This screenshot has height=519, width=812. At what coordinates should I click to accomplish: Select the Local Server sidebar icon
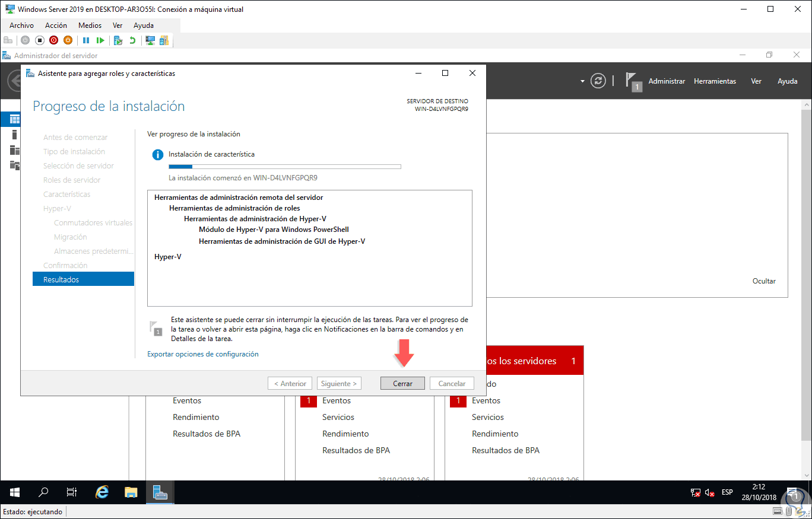[x=15, y=134]
